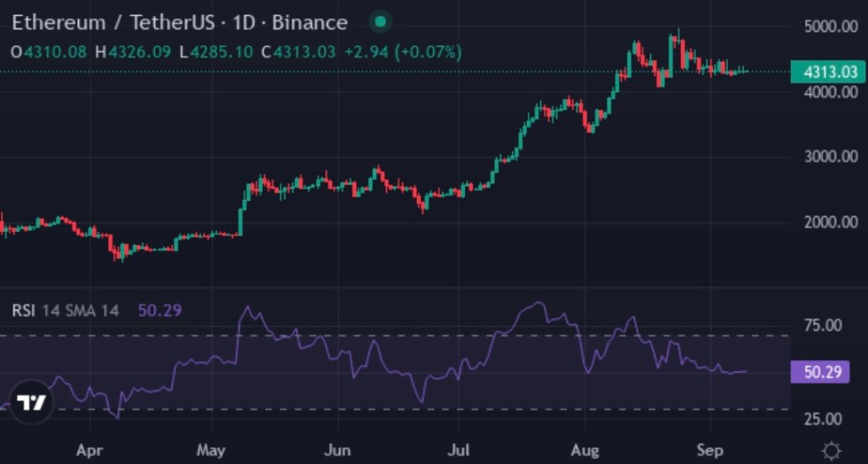868x464 pixels.
Task: Click the 3000.00 price axis label
Action: pyautogui.click(x=831, y=157)
